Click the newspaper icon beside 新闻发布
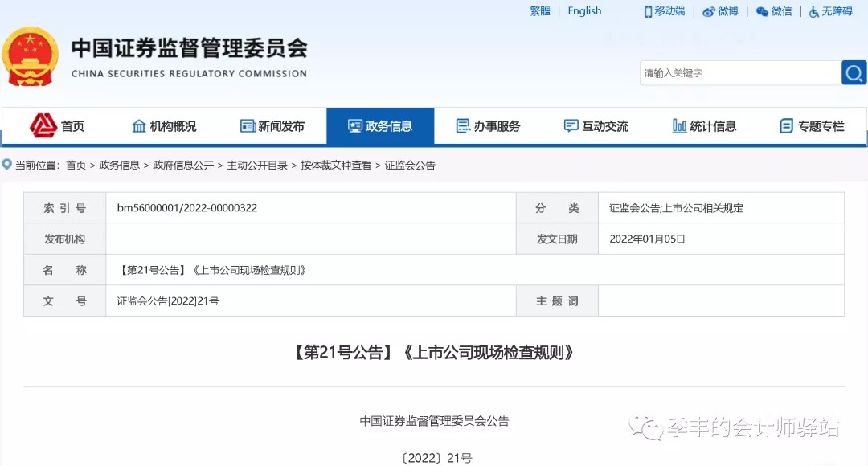 (x=248, y=126)
